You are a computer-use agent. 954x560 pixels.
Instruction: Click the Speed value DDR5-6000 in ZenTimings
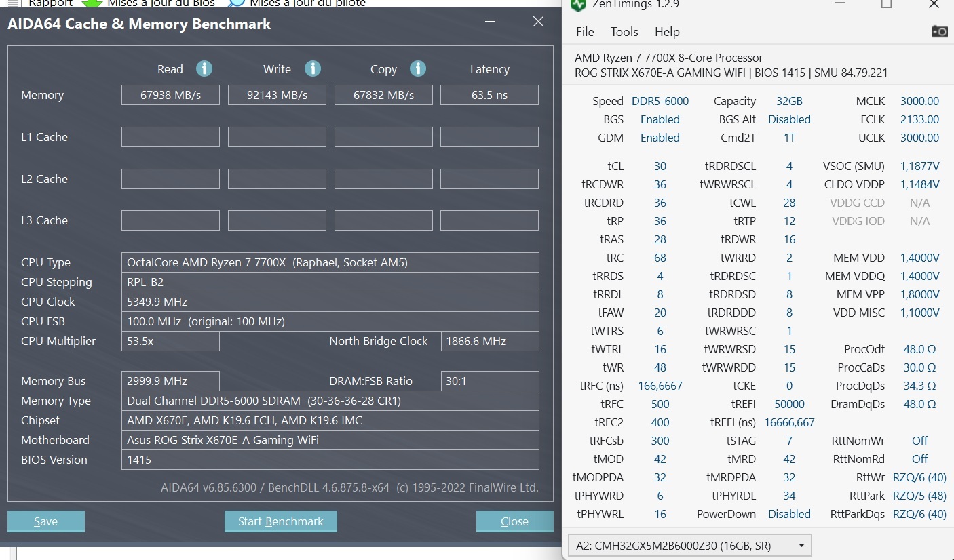tap(660, 101)
